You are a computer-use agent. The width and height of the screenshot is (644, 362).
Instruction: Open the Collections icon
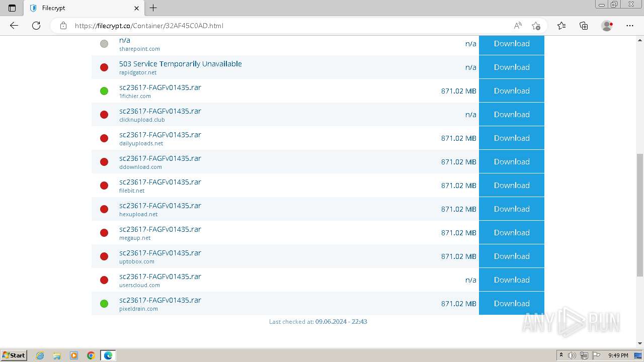click(584, 26)
